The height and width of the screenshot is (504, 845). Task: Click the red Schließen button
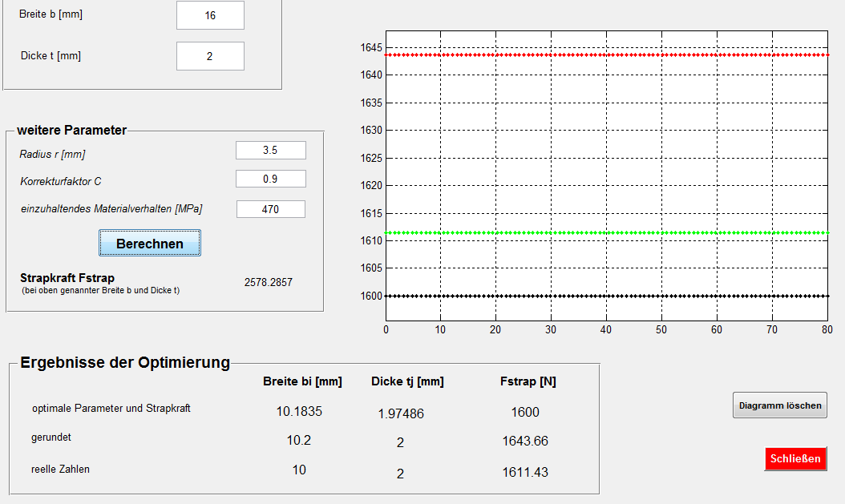(x=794, y=459)
